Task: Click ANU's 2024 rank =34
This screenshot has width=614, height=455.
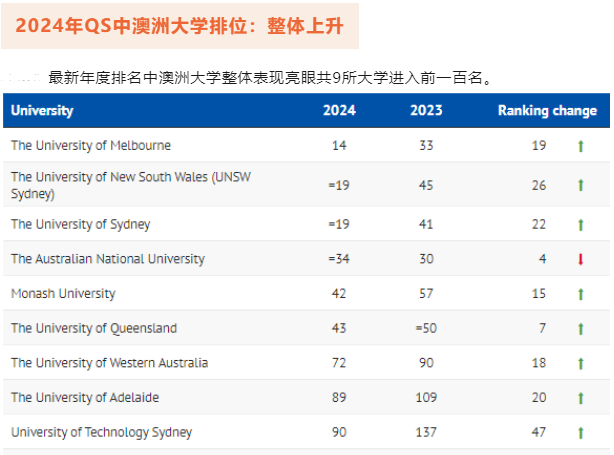Action: pyautogui.click(x=339, y=259)
